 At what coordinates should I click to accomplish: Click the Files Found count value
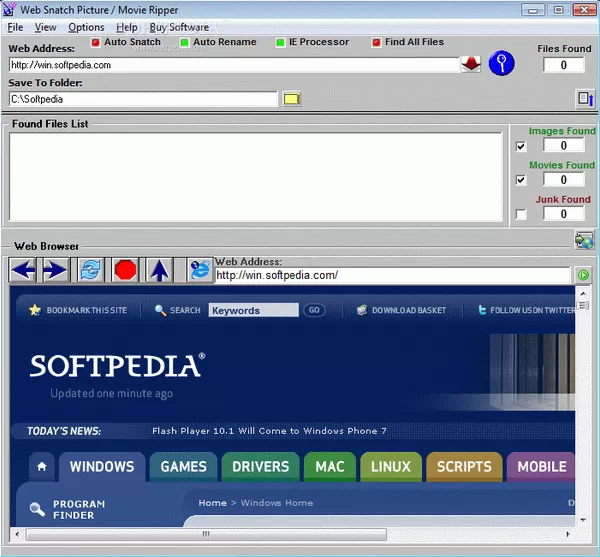[564, 65]
